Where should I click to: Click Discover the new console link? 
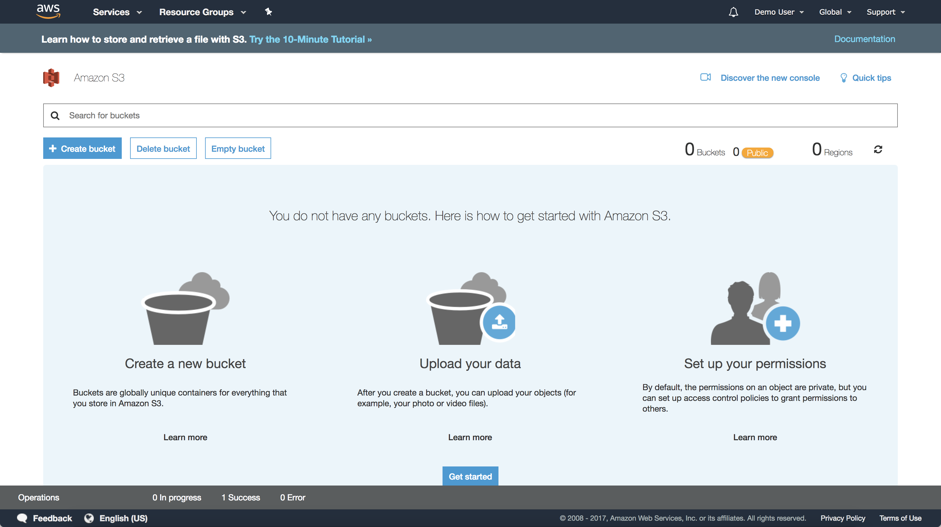(x=770, y=78)
